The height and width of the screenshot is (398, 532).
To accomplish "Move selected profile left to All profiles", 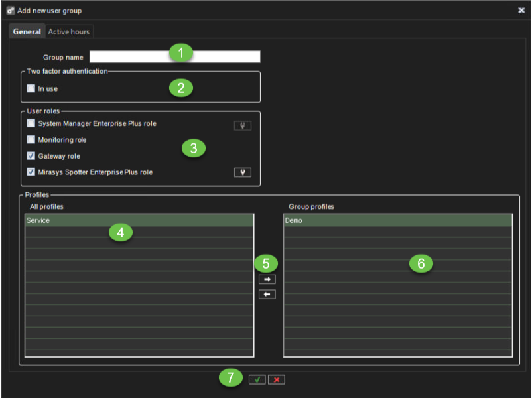I will 267,294.
